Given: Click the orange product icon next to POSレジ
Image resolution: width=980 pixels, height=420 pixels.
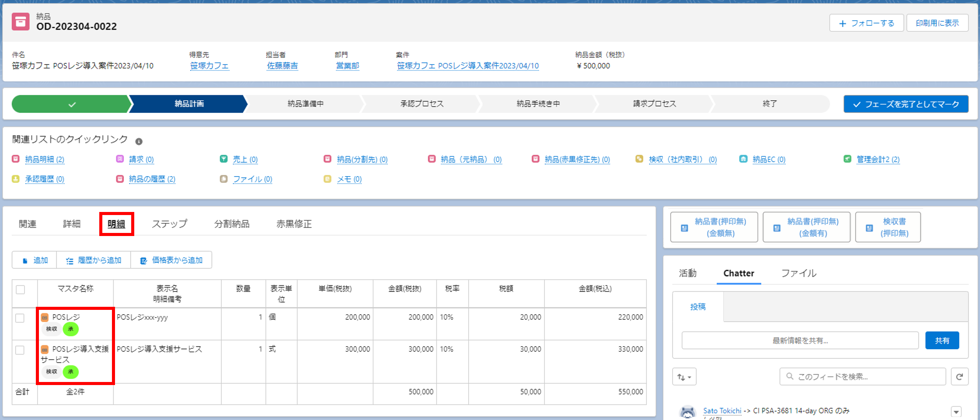Looking at the screenshot, I should point(45,317).
